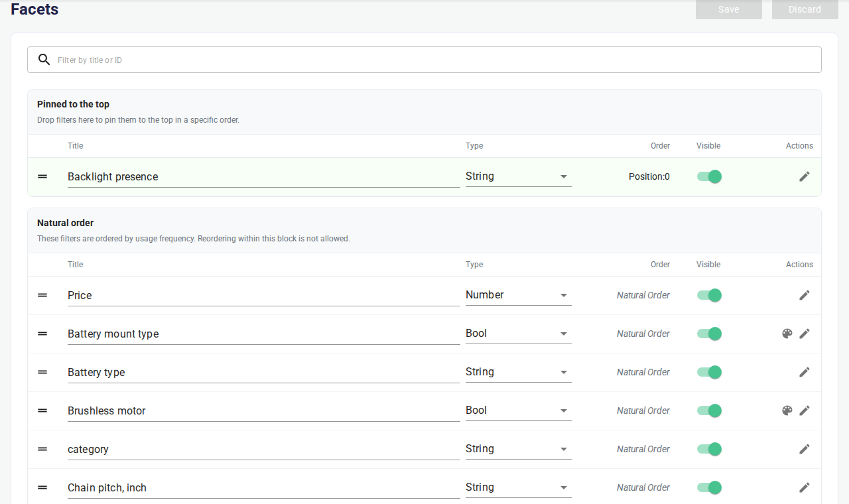
Task: Click the Facets page title
Action: tap(34, 9)
